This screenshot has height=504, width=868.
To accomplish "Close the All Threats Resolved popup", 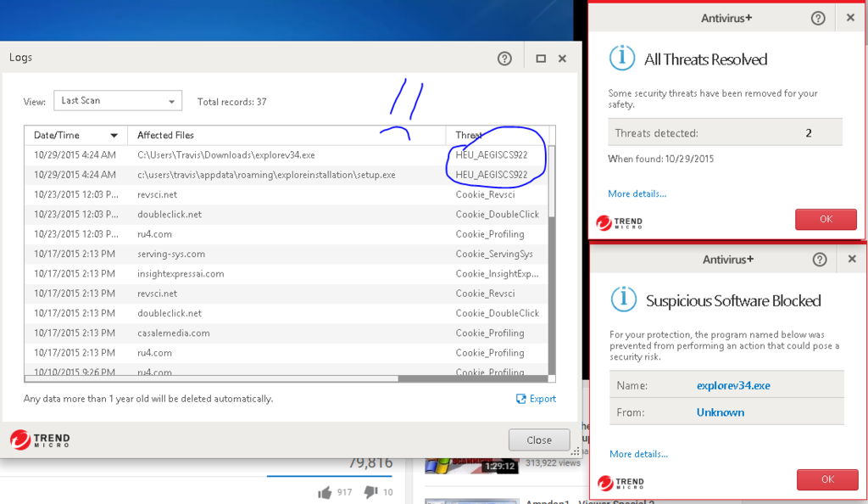I will (x=850, y=18).
